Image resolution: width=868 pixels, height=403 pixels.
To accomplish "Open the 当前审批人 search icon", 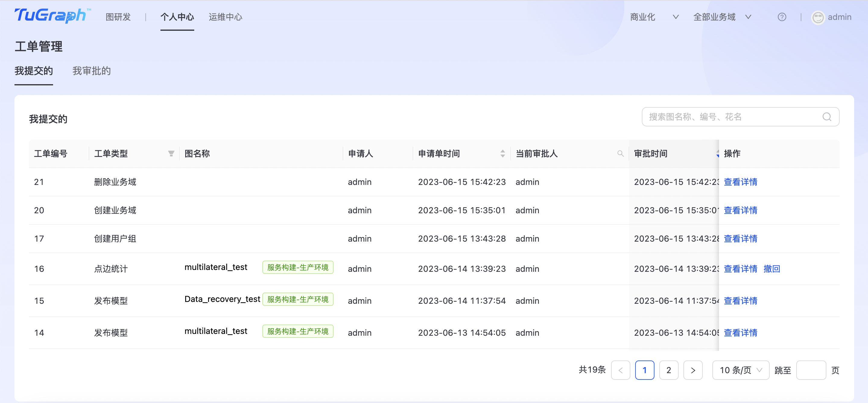I will 620,154.
